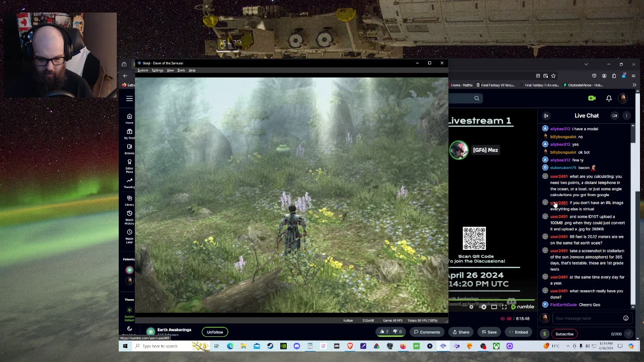
Task: Open the View menu in the emulator window
Action: coord(170,70)
